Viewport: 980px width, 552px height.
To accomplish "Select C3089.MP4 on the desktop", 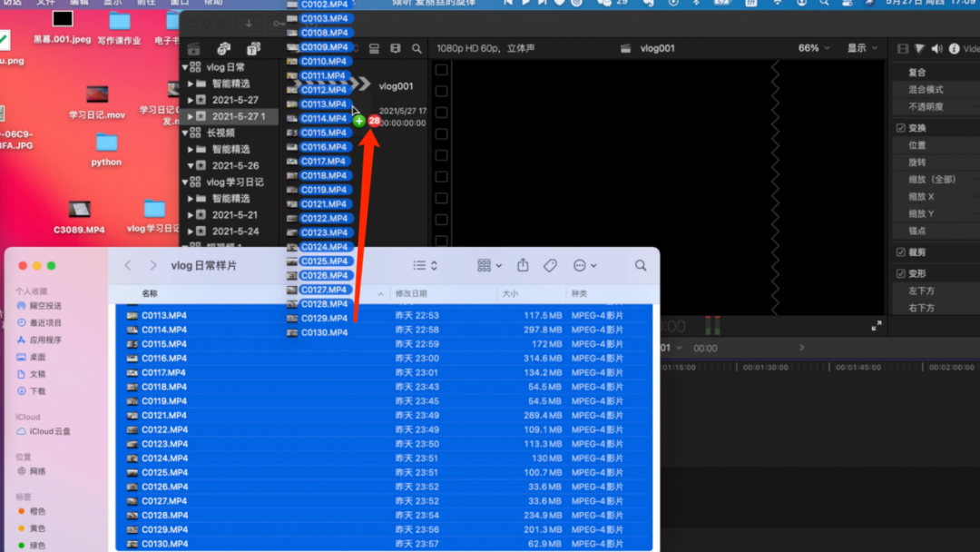I will click(x=79, y=217).
